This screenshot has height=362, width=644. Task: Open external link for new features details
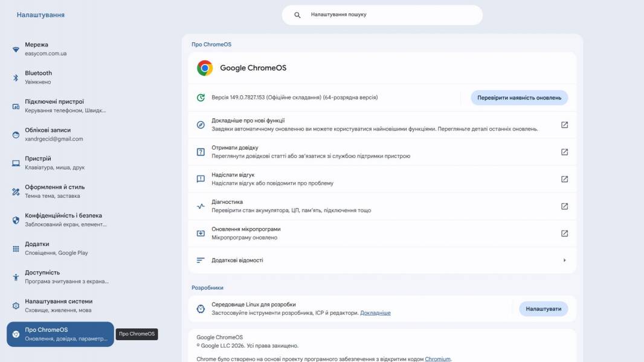tap(564, 125)
